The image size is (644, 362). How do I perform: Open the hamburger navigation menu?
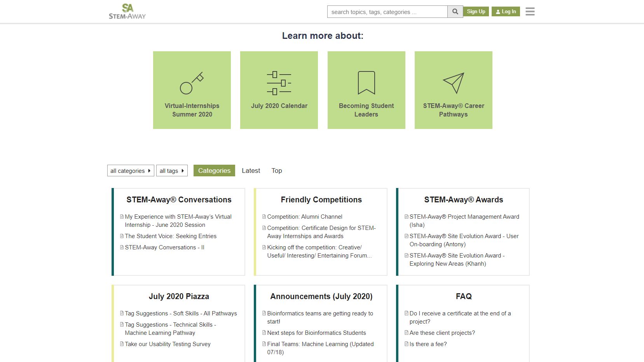(x=529, y=11)
